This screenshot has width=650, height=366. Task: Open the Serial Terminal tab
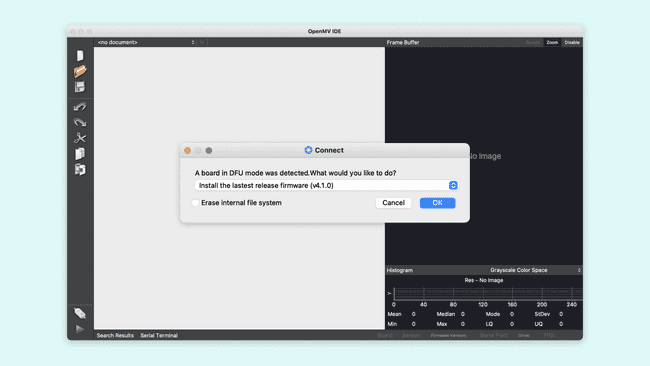pos(159,335)
